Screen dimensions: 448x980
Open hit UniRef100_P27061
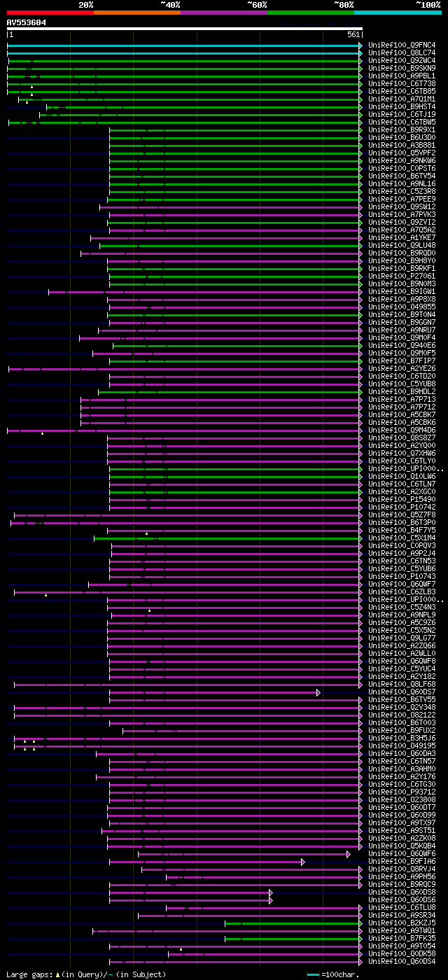[402, 276]
